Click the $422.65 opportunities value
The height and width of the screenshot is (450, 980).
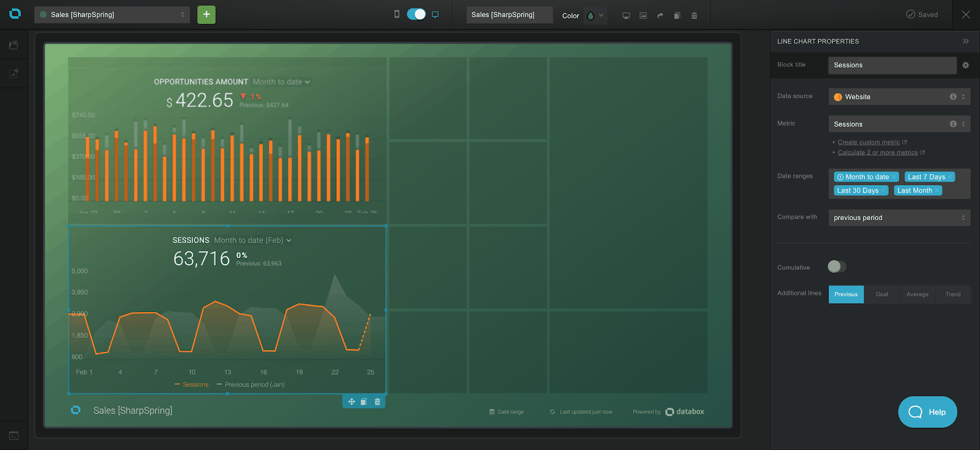(x=200, y=101)
